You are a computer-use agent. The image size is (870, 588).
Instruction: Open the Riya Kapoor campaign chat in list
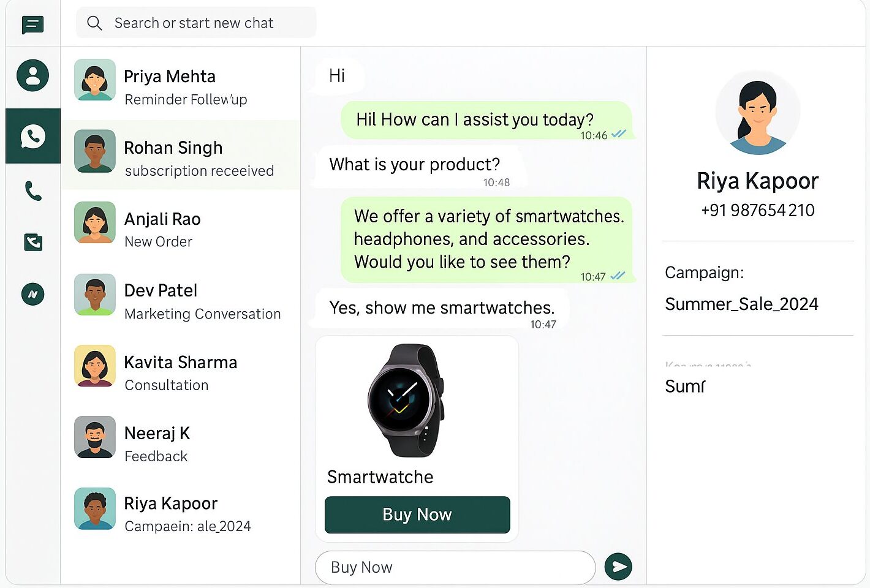(x=181, y=512)
